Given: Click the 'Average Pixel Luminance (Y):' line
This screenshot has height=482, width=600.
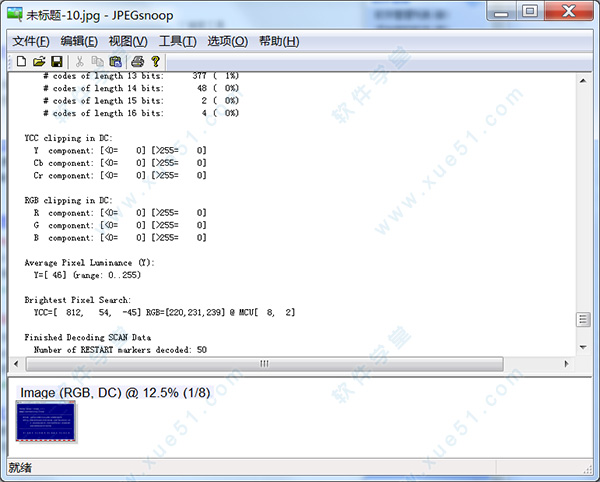Looking at the screenshot, I should coord(90,263).
